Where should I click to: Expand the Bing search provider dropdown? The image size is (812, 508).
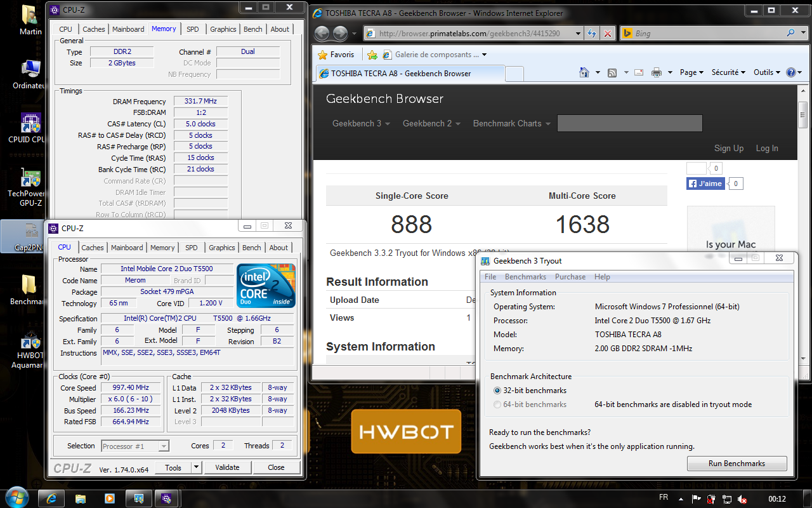pyautogui.click(x=803, y=33)
